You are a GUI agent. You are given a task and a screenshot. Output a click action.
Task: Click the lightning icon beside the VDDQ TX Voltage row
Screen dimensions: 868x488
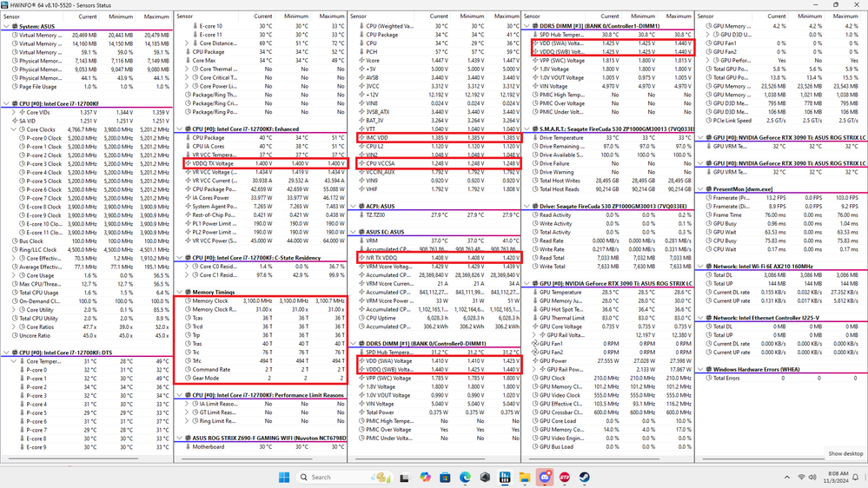[188, 164]
